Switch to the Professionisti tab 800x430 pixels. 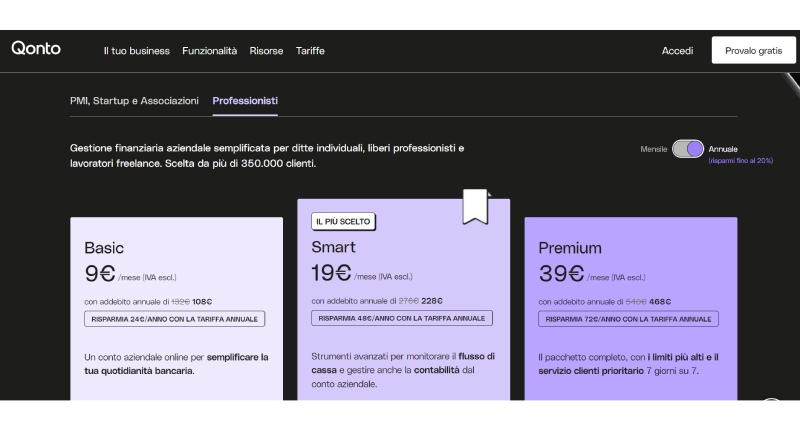[245, 101]
